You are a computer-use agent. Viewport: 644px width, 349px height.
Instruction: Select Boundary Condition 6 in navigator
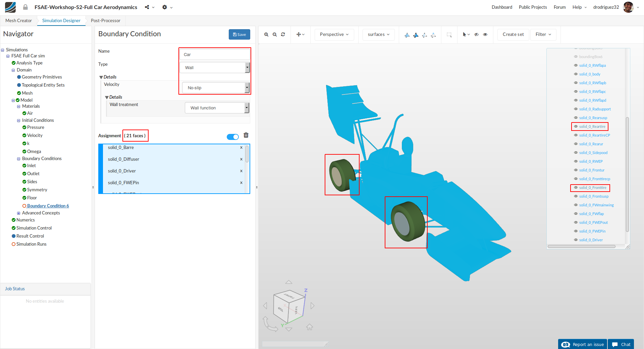[x=48, y=206]
